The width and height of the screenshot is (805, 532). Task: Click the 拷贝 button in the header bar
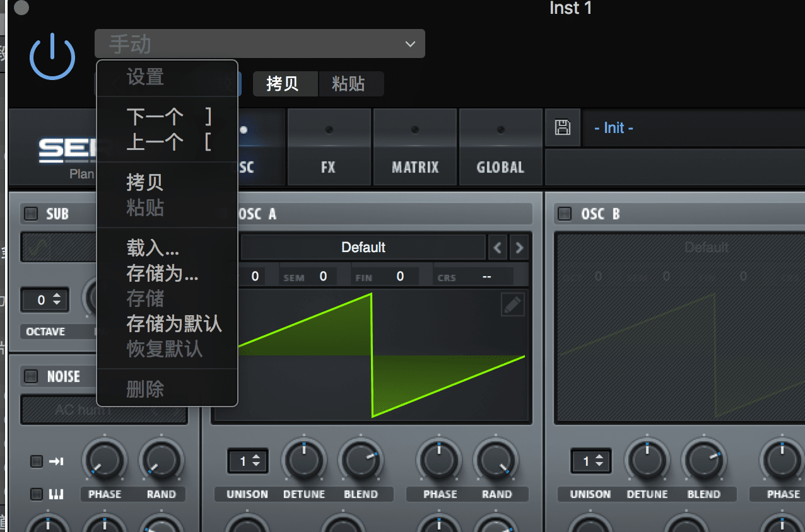pos(283,84)
